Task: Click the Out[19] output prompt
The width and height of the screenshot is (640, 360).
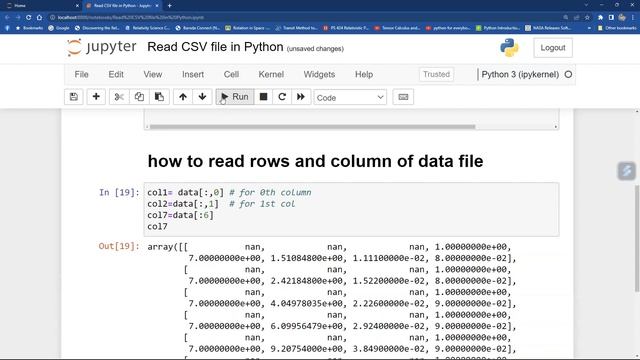Action: point(119,246)
